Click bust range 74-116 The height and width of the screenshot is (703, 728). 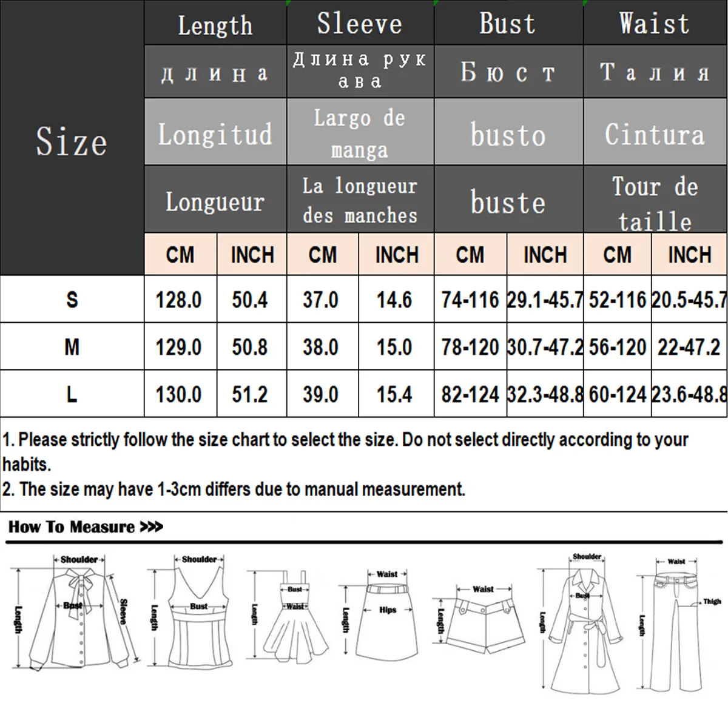[470, 299]
